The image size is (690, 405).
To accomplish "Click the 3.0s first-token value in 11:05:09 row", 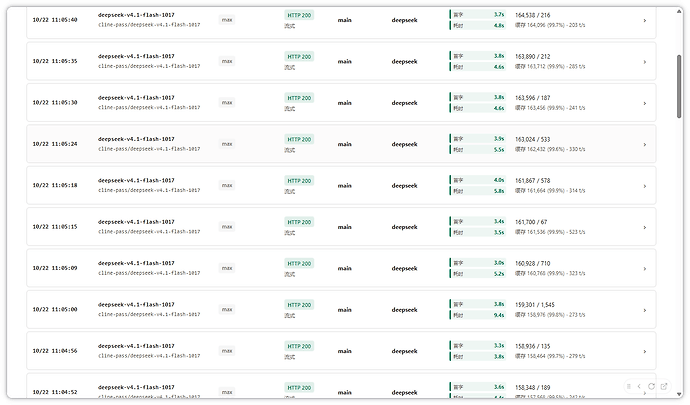I will coord(499,263).
